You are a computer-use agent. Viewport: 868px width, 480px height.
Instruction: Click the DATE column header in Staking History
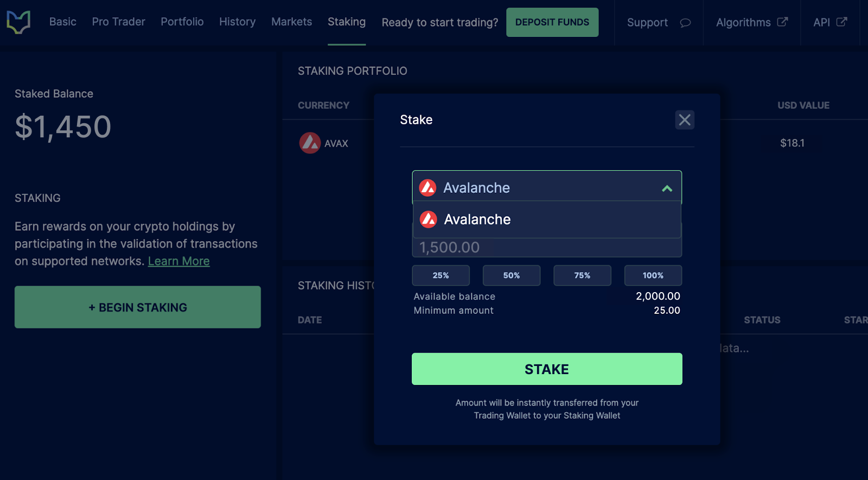(310, 320)
